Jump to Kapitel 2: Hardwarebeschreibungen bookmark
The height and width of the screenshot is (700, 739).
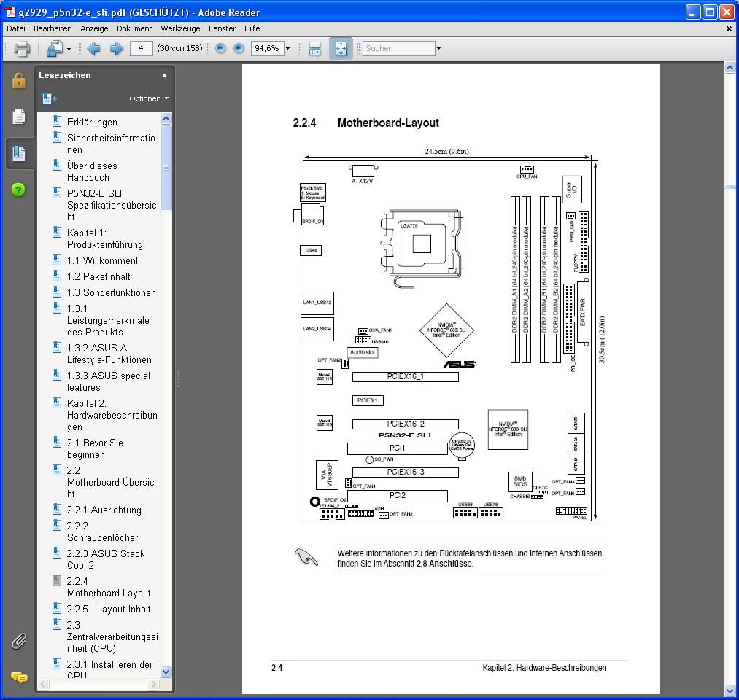pos(112,415)
